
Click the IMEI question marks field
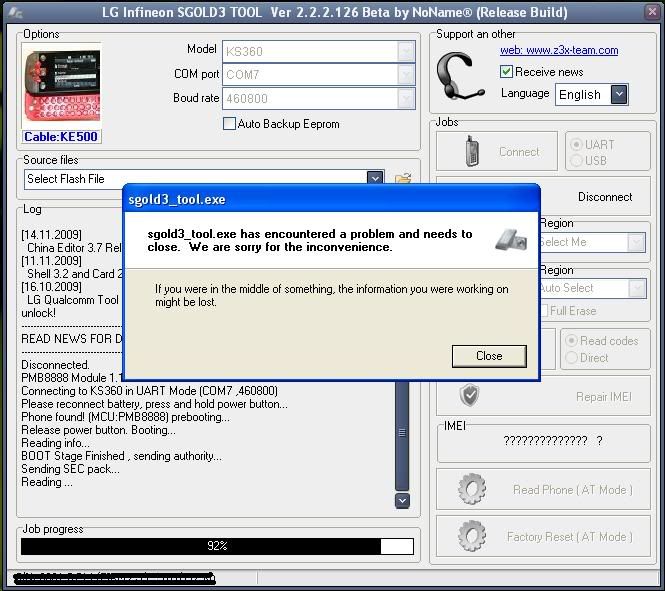[553, 441]
